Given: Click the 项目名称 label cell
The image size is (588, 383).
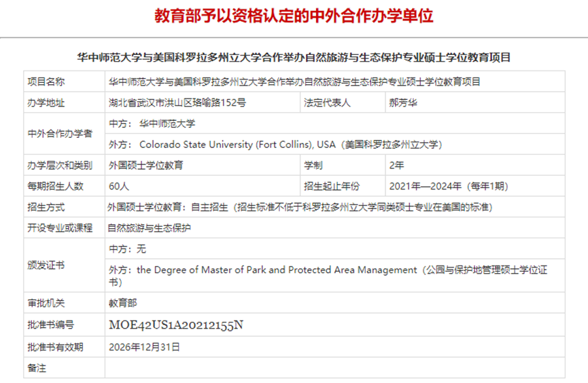Looking at the screenshot, I should coord(46,81).
